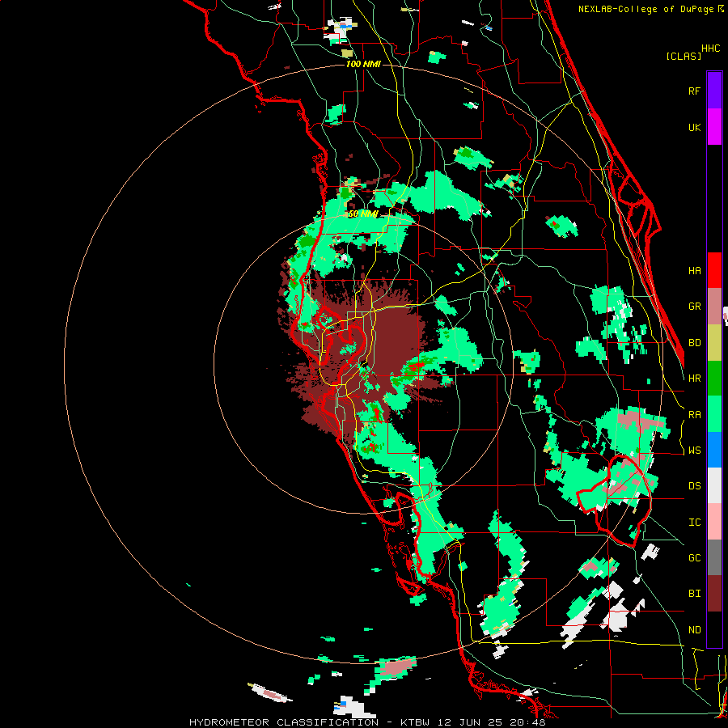Screen dimensions: 728x728
Task: Click the BI brown legend swatch
Action: 714,594
